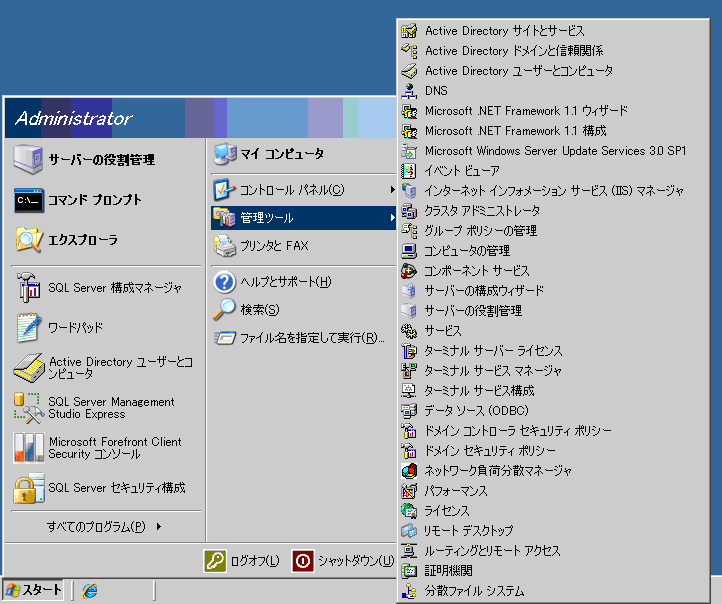This screenshot has height=604, width=722.
Task: Open ヘルプとサポート
Action: (303, 282)
